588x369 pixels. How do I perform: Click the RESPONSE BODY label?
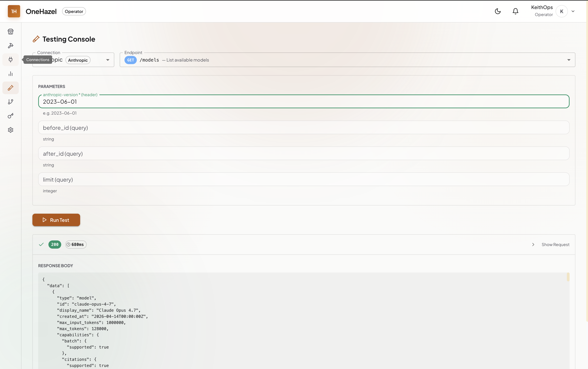(56, 266)
